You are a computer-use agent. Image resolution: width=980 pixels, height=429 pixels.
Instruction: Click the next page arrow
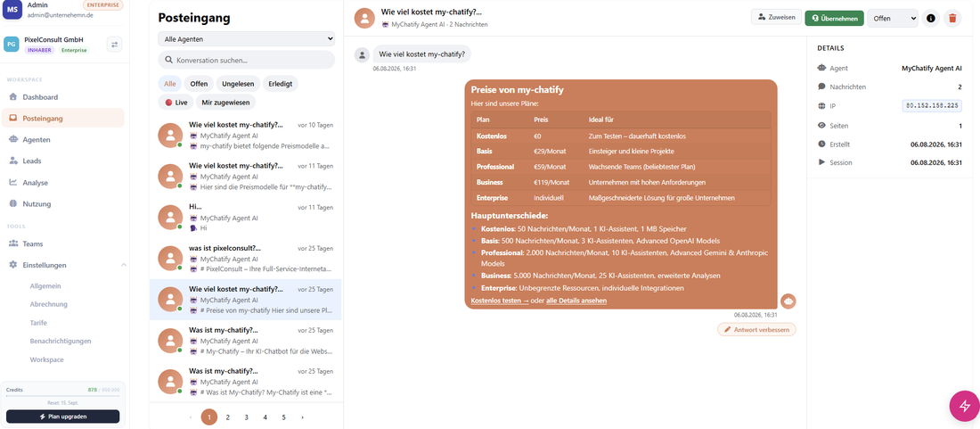click(x=303, y=417)
